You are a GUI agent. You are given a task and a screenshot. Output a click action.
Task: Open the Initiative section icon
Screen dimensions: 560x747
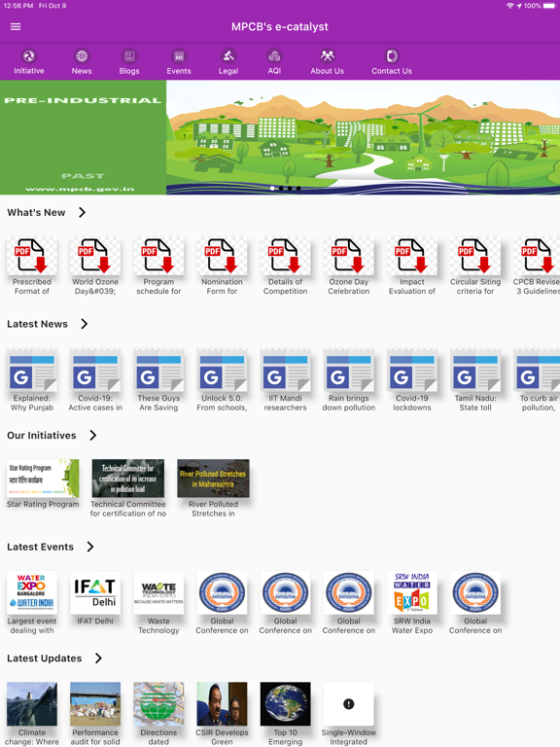point(29,56)
